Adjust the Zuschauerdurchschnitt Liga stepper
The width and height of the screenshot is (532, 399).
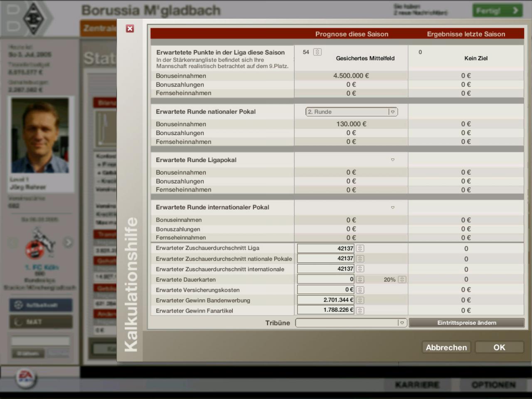(360, 248)
